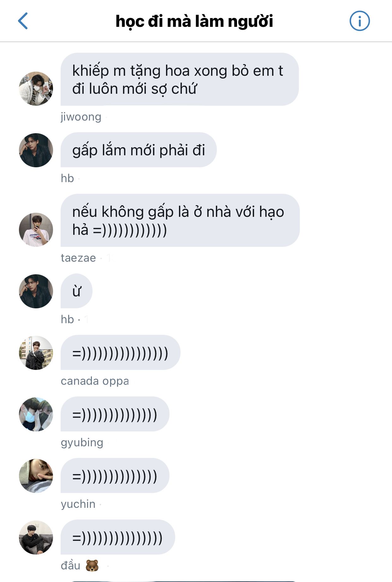The width and height of the screenshot is (392, 582).
Task: Select the "khiếp m tặng hoa" message bubble
Action: [x=180, y=79]
